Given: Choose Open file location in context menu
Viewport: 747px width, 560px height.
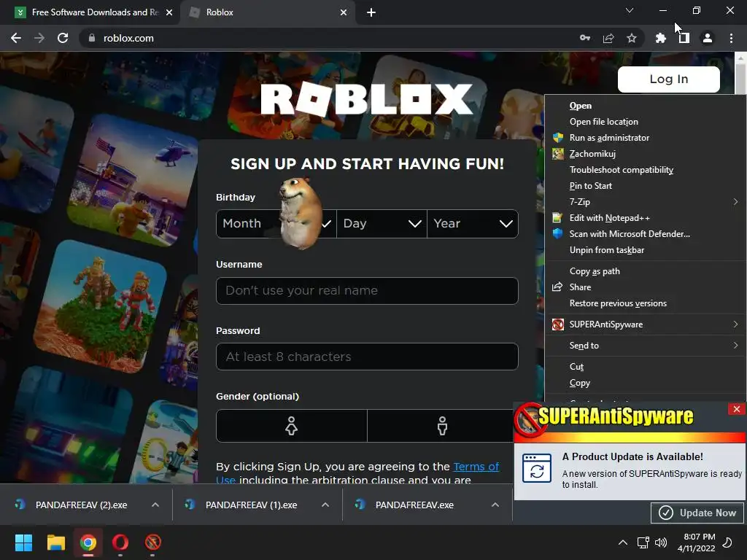Looking at the screenshot, I should point(645,122).
